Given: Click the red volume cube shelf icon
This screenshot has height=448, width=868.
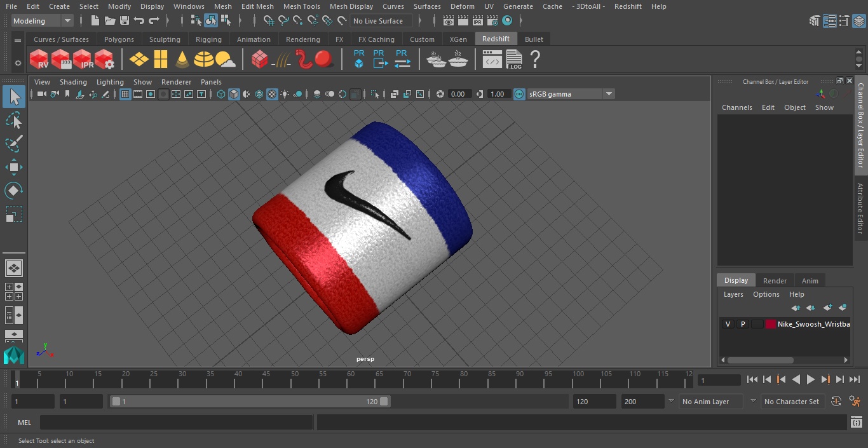Looking at the screenshot, I should 259,60.
